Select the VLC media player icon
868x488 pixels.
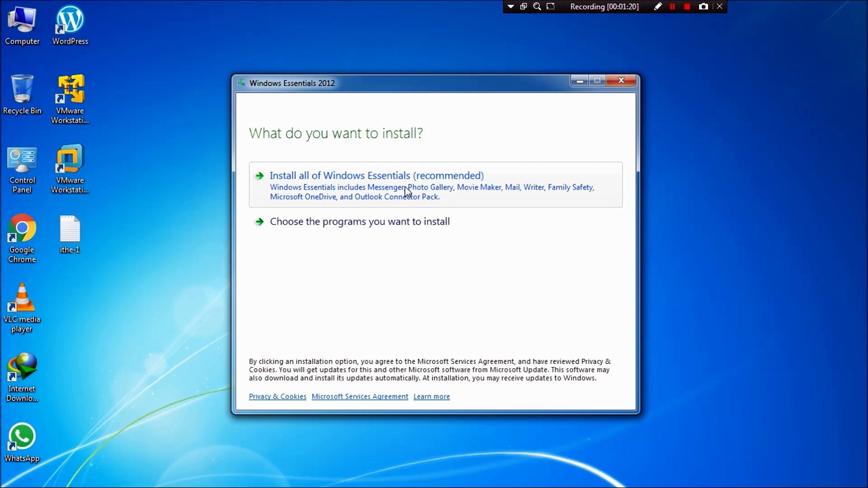tap(22, 299)
